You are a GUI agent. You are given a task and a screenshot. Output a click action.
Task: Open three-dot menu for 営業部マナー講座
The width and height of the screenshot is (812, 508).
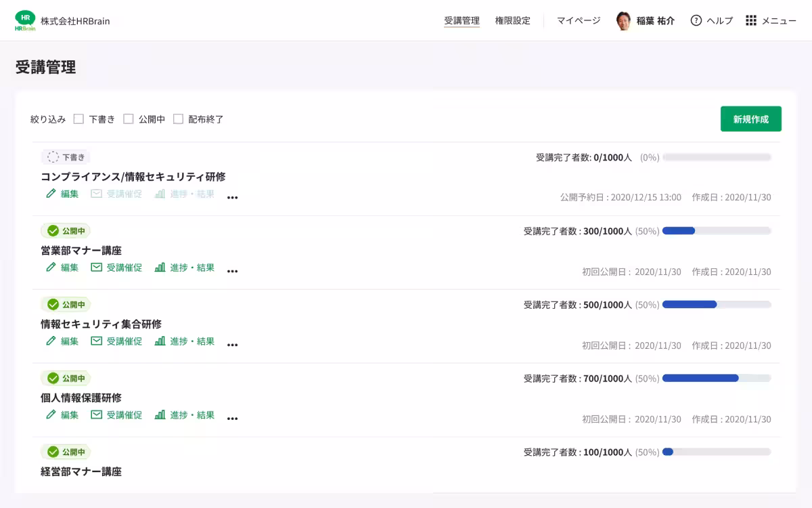[233, 272]
